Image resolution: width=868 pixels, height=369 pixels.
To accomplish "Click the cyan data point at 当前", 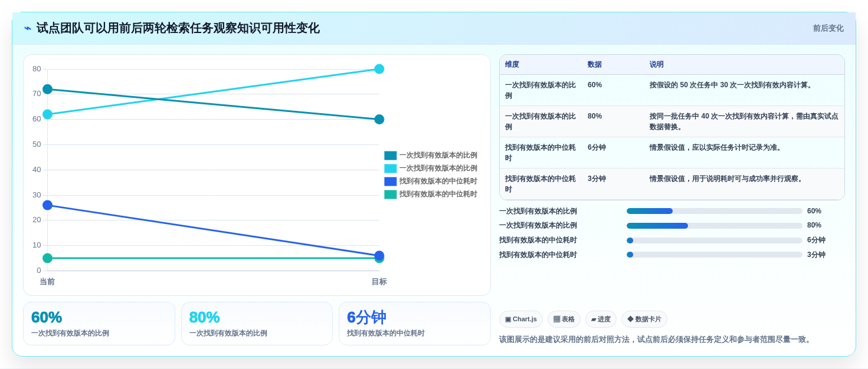I will pyautogui.click(x=48, y=114).
